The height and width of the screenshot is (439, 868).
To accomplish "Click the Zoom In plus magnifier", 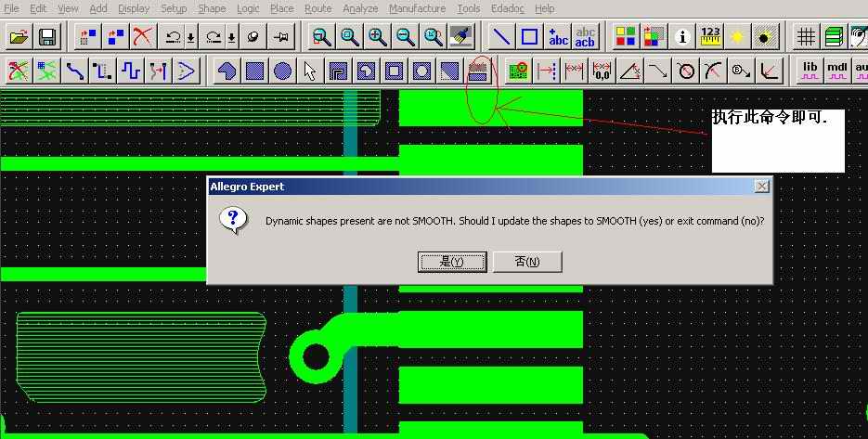I will pos(378,37).
